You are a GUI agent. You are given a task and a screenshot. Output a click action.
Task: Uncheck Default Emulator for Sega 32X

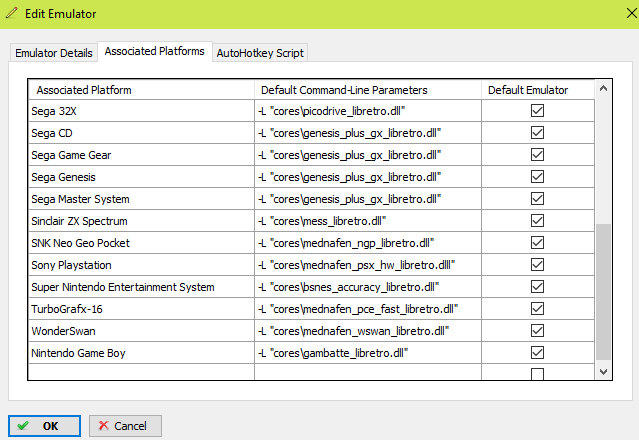(x=537, y=111)
